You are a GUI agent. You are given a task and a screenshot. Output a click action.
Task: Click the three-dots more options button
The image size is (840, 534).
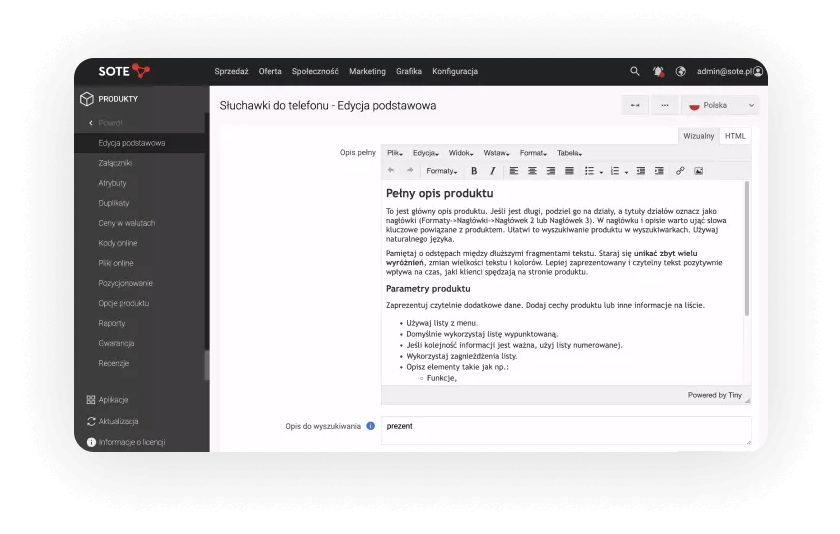click(664, 105)
